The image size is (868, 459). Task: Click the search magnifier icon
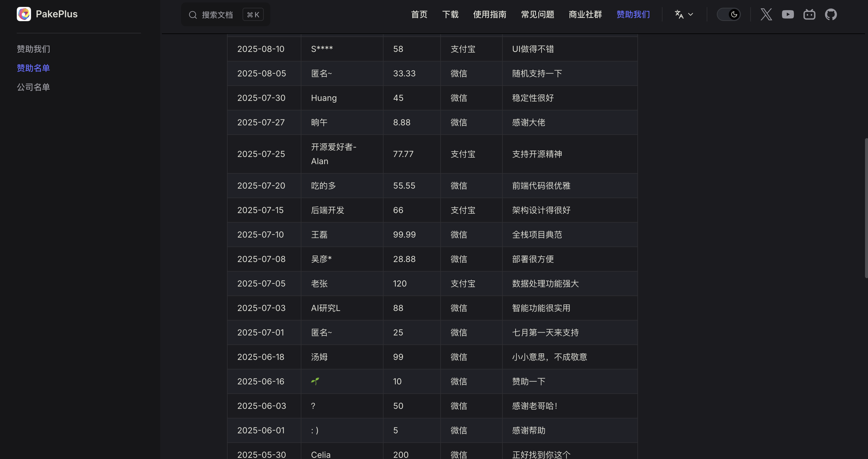193,15
